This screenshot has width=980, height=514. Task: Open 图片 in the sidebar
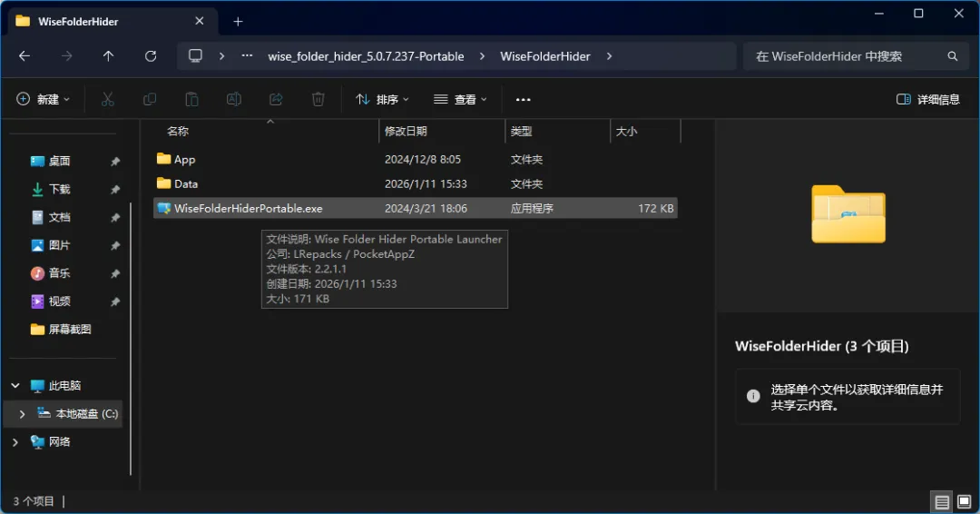[x=59, y=245]
